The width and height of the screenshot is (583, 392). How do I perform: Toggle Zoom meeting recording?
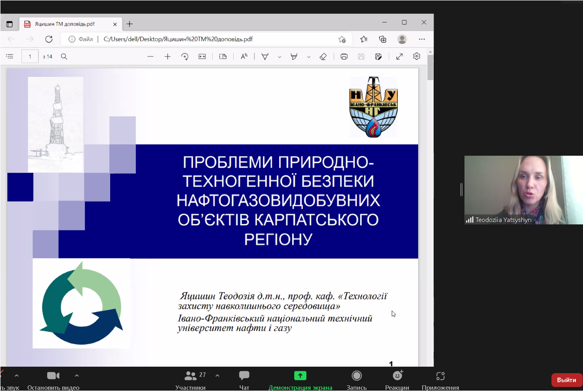(x=356, y=380)
